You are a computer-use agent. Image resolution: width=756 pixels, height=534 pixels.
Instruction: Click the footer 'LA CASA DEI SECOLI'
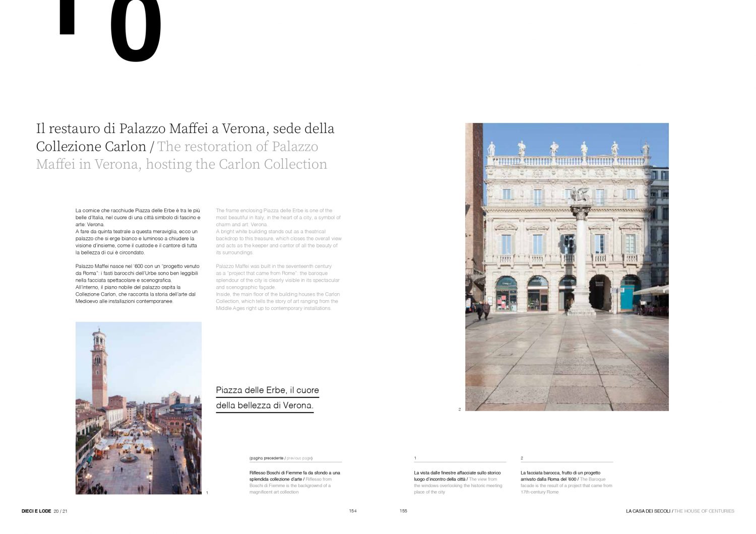[648, 511]
